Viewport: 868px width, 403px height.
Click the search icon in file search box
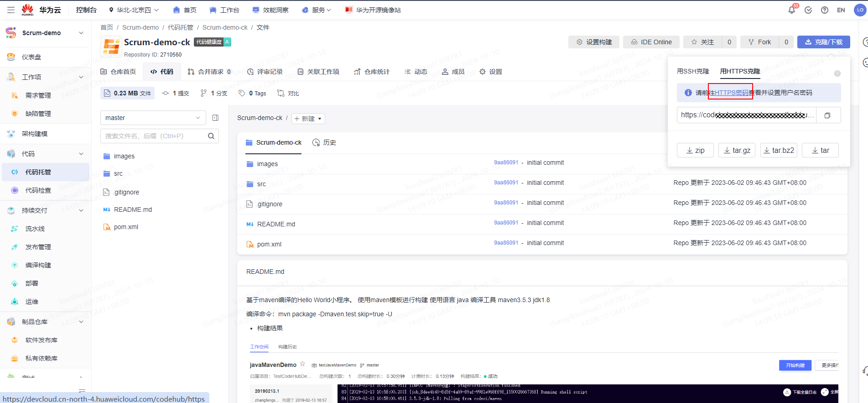pos(211,136)
